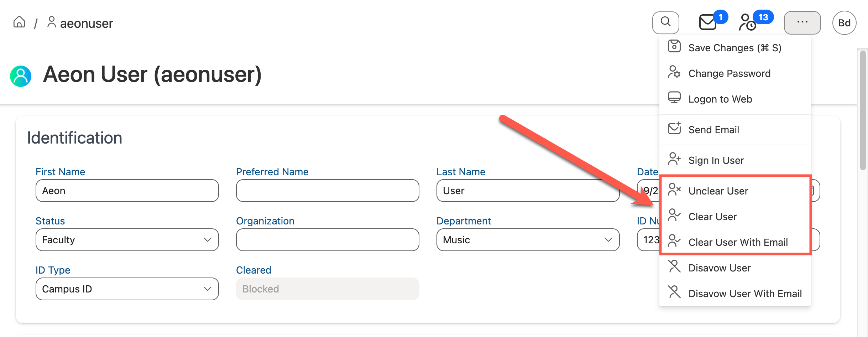Click the Change Password menu entry
This screenshot has width=868, height=337.
coord(729,73)
